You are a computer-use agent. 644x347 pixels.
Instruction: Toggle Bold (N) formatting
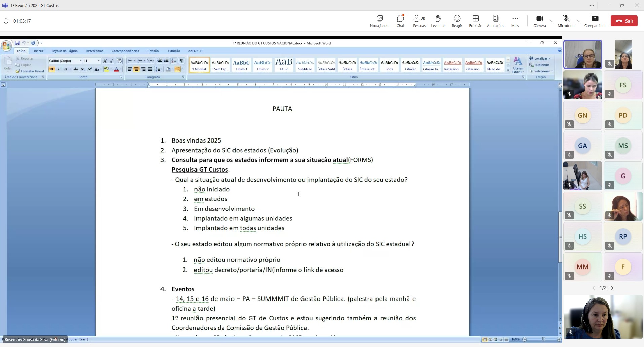coord(52,69)
